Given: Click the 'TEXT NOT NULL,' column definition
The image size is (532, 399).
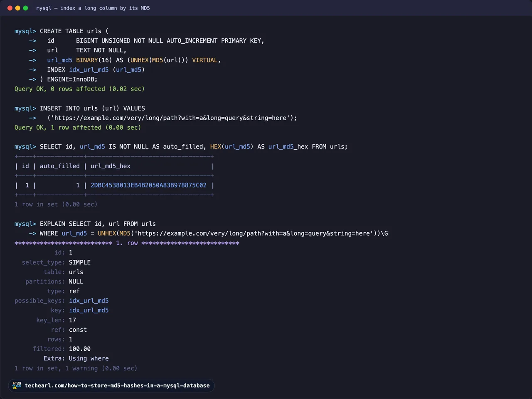Looking at the screenshot, I should coord(101,50).
